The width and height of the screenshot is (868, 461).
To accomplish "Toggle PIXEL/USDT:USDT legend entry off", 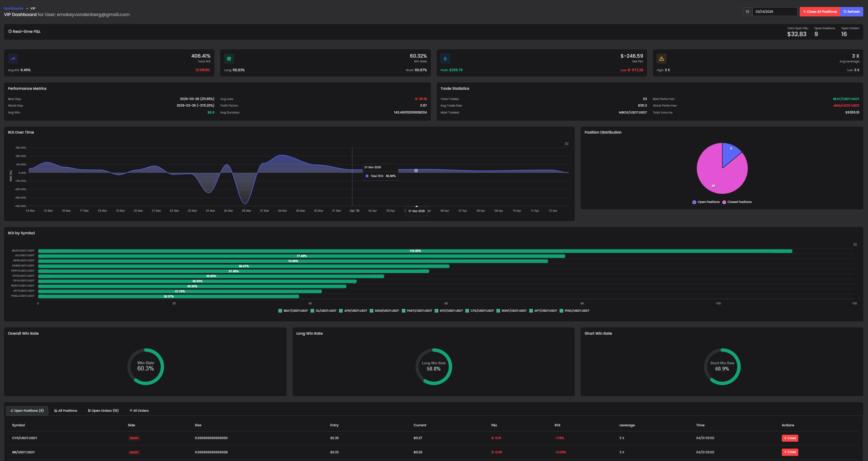I will 574,311.
